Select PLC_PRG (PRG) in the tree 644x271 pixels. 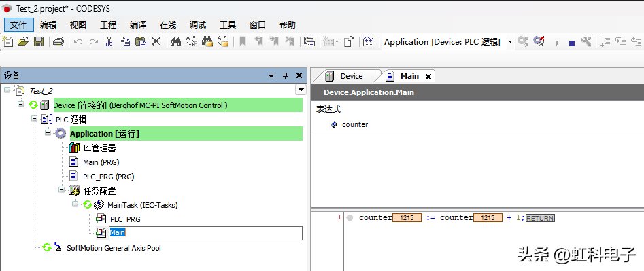pyautogui.click(x=108, y=177)
